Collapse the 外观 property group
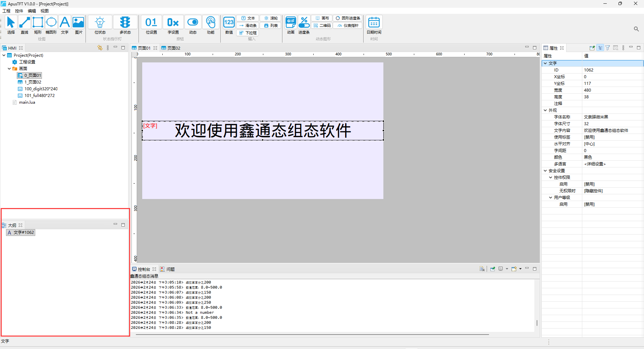644x349 pixels. point(545,110)
